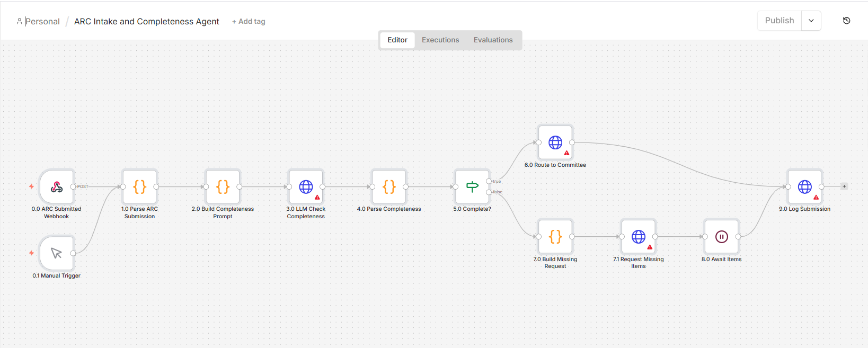Image resolution: width=868 pixels, height=348 pixels.
Task: Click the workflow name ARC Intake and Completeness Agent
Action: [x=146, y=21]
